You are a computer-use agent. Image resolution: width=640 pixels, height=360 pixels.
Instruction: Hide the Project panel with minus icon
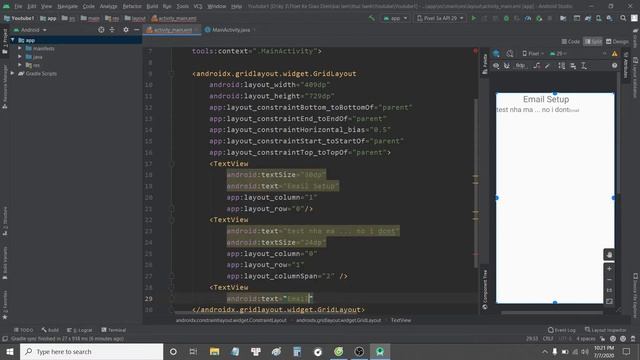[136, 30]
